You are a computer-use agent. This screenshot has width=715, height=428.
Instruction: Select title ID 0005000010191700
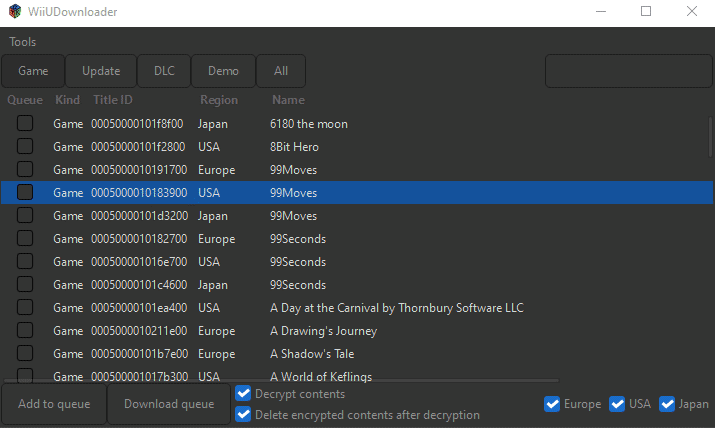[x=139, y=170]
